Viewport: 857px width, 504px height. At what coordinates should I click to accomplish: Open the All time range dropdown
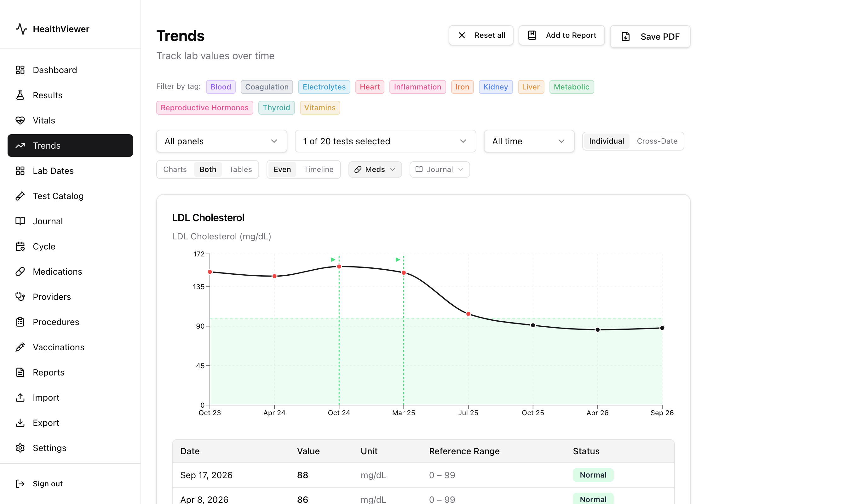point(529,141)
